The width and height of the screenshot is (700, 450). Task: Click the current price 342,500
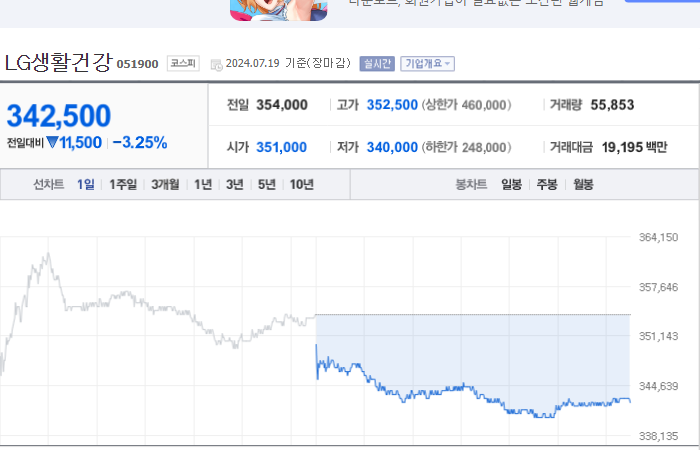59,116
